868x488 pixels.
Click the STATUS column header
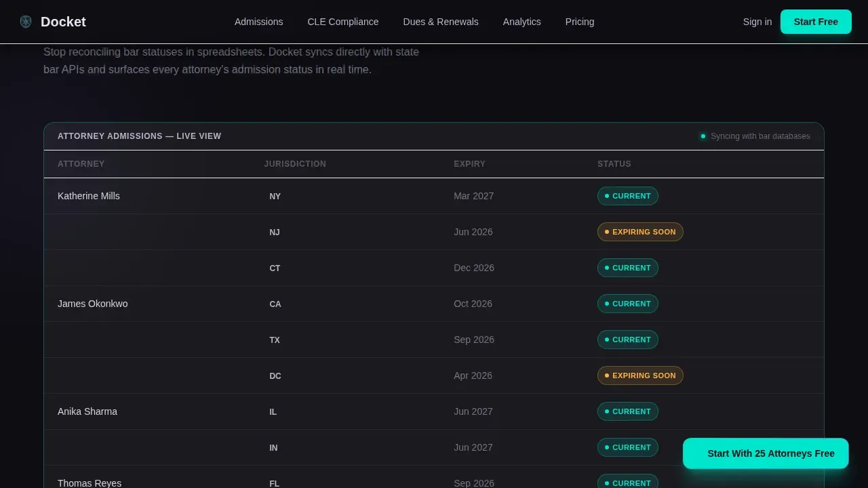[614, 164]
